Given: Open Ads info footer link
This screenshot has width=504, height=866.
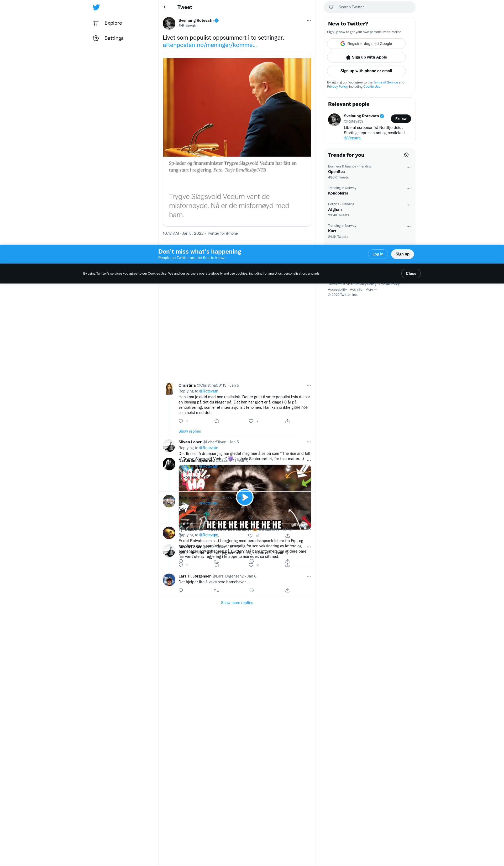Looking at the screenshot, I should 356,290.
